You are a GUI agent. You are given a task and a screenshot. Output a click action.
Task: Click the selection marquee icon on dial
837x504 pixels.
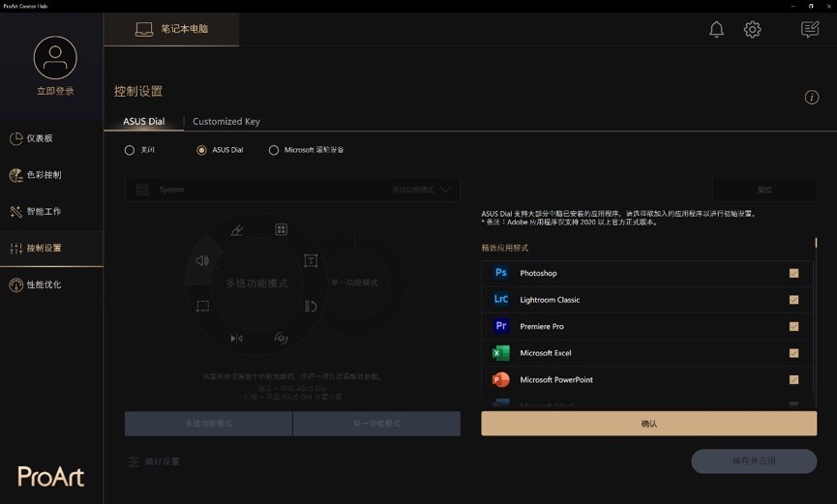pyautogui.click(x=202, y=306)
